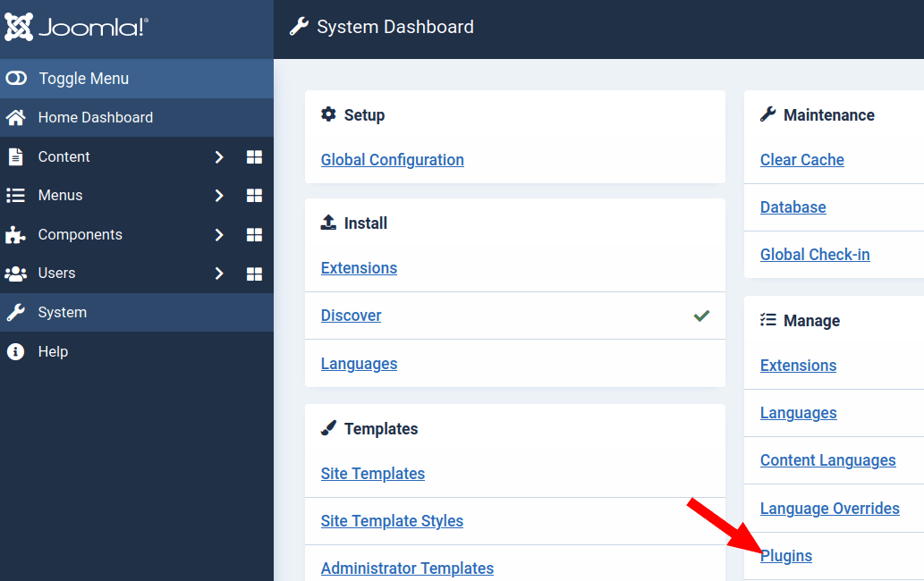This screenshot has width=924, height=581.
Task: Click the Joomla logo in the header
Action: click(77, 28)
